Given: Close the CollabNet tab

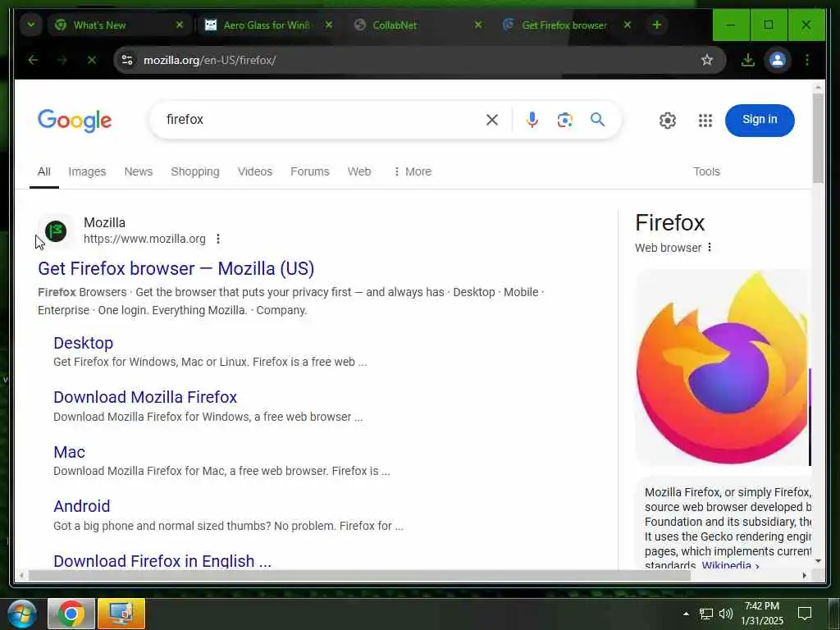Looking at the screenshot, I should (478, 25).
